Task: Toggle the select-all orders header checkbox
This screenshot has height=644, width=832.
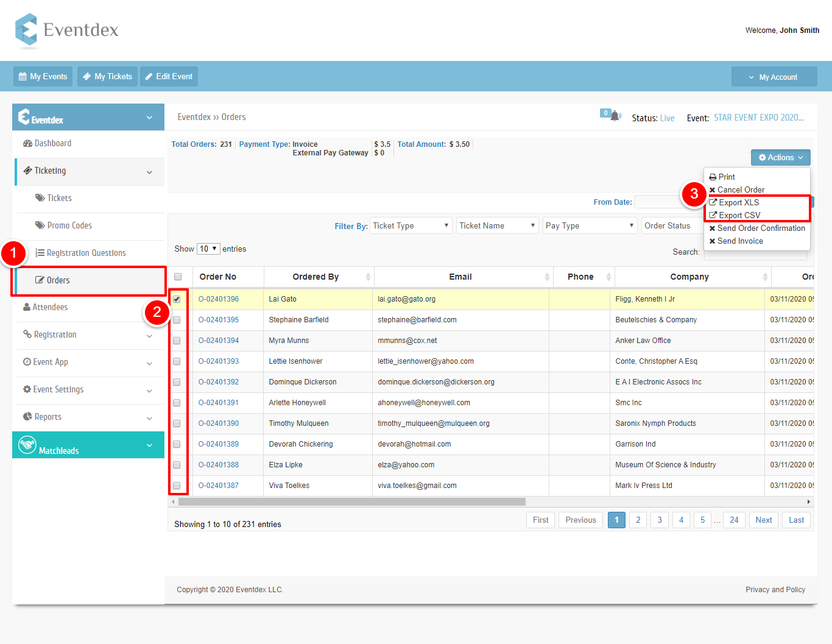Action: pos(178,277)
